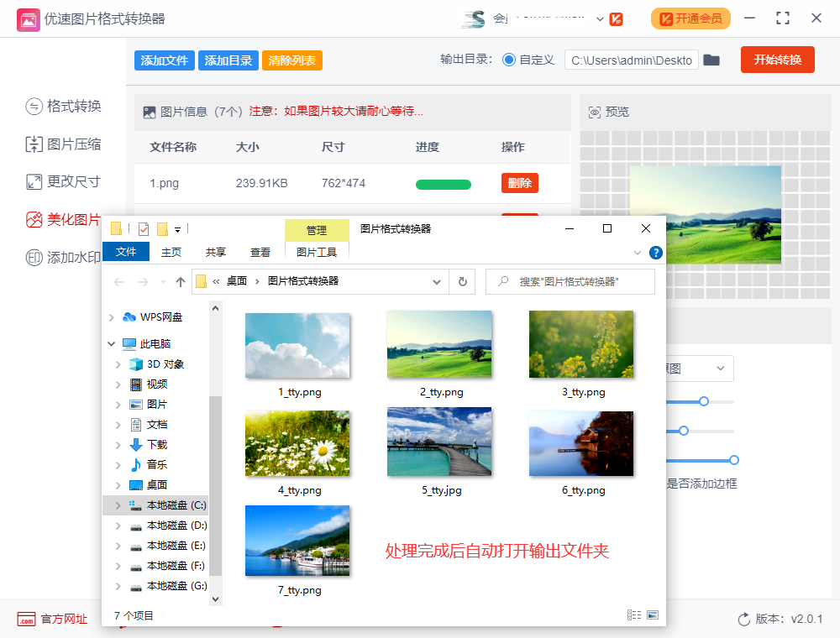The height and width of the screenshot is (638, 840).
Task: Click the 预览 preview panel icon
Action: click(596, 112)
